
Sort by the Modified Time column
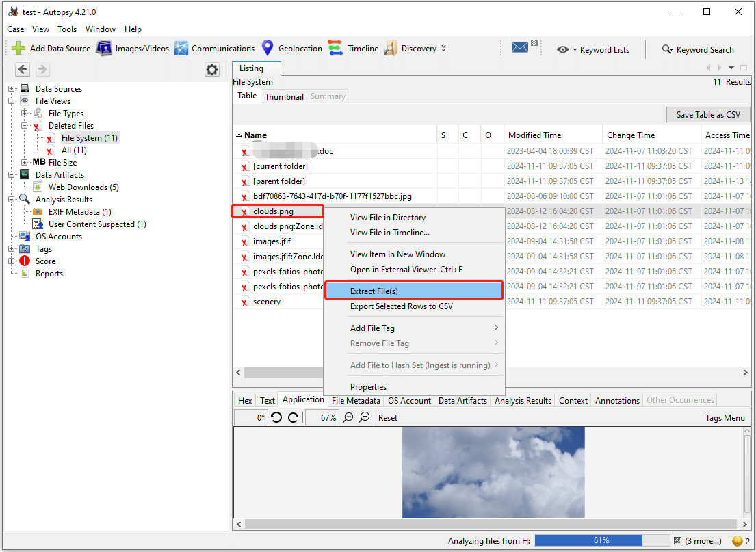553,135
